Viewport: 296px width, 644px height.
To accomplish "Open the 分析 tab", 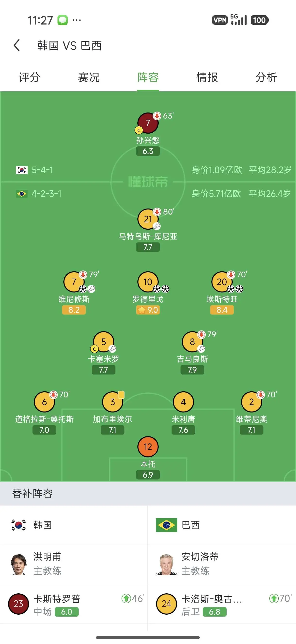I will 266,77.
